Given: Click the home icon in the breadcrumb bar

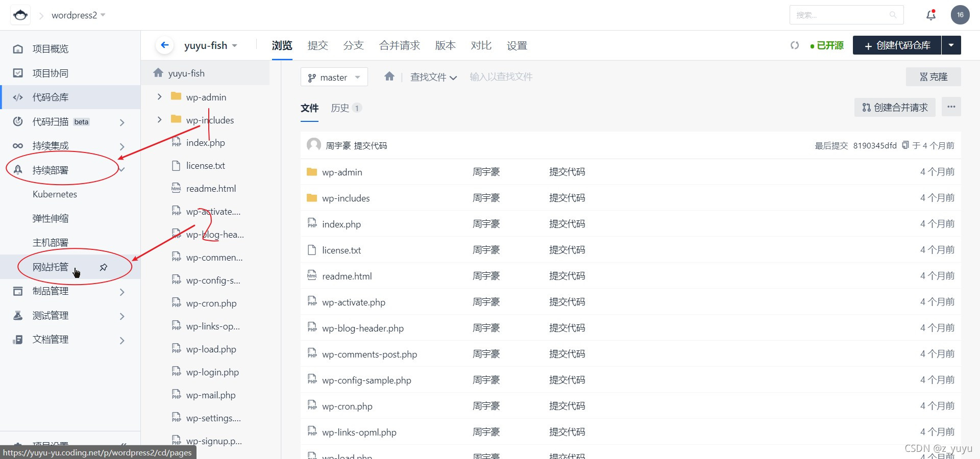Looking at the screenshot, I should (389, 76).
